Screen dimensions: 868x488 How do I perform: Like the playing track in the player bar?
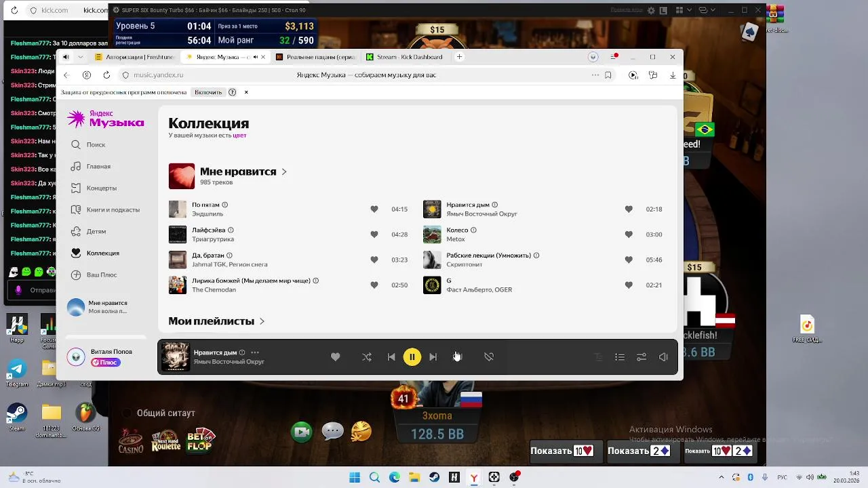pos(335,357)
